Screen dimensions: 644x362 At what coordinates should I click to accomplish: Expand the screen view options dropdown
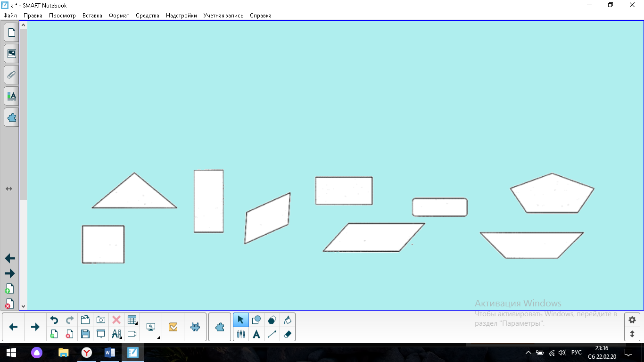click(151, 327)
